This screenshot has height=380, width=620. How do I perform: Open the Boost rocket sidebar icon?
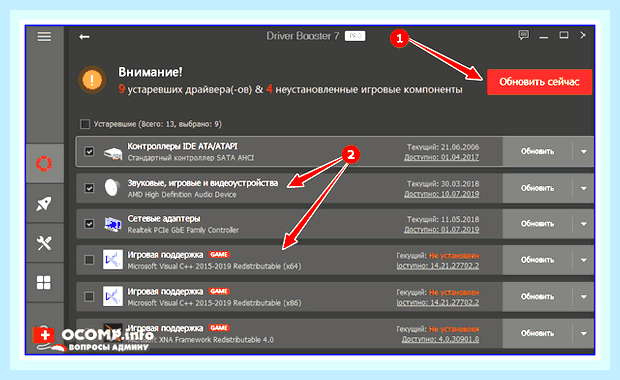(x=44, y=203)
